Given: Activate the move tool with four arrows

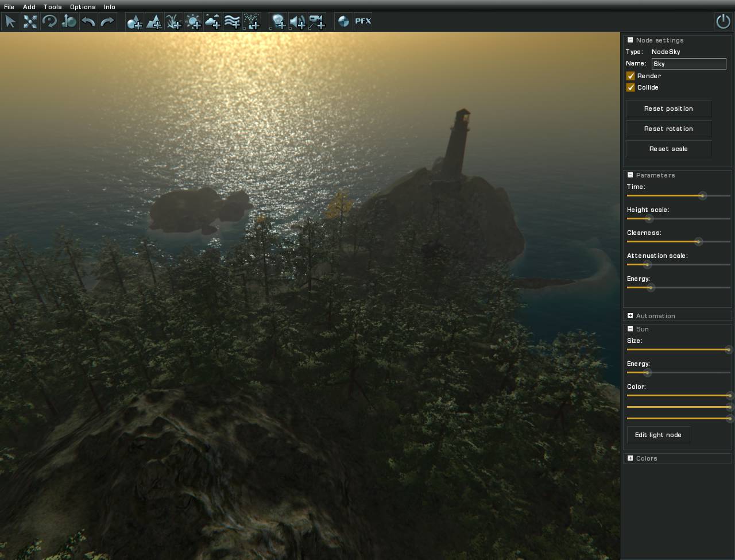Looking at the screenshot, I should click(30, 22).
